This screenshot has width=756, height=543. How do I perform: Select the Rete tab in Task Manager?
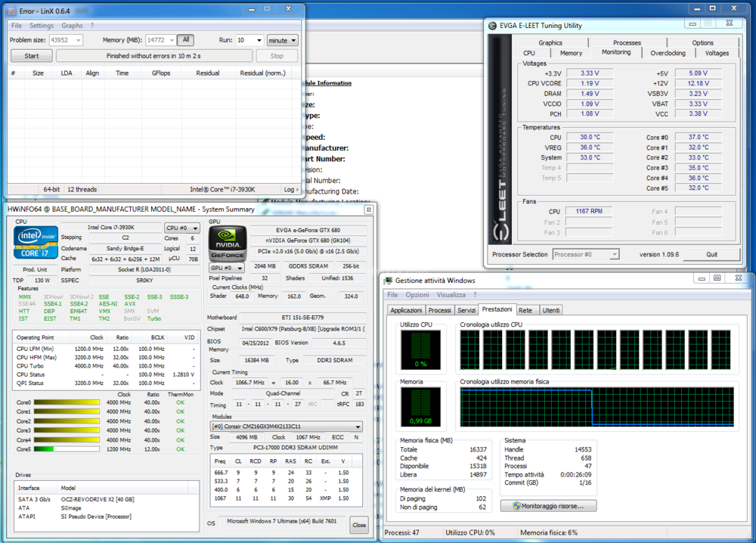tap(525, 310)
